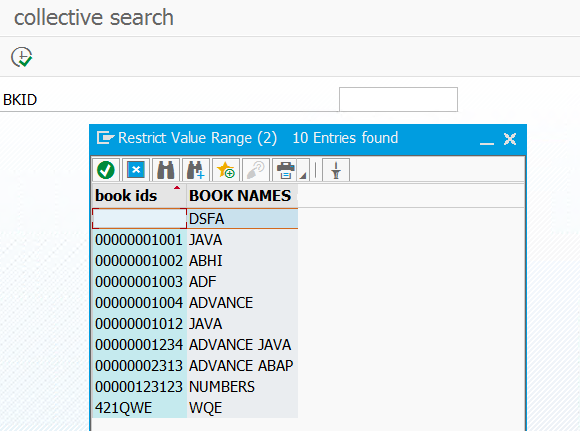Click the pin Hold dialog icon
The width and height of the screenshot is (580, 431).
click(336, 170)
